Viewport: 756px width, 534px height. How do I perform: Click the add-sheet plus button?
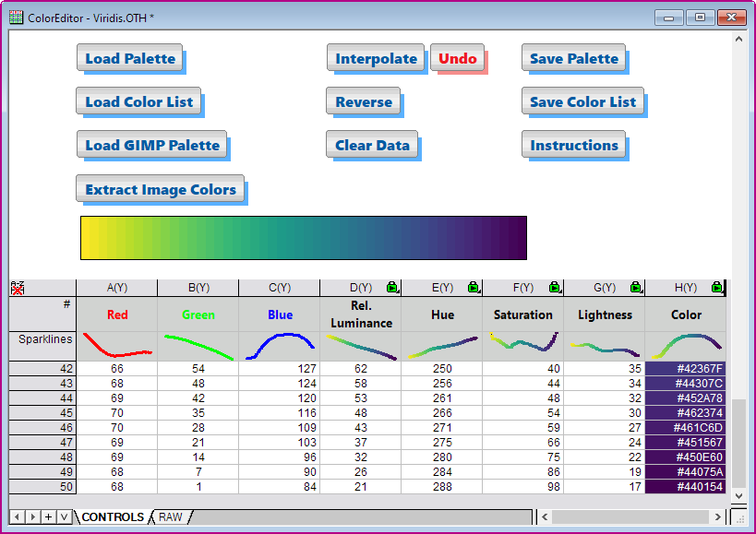51,517
